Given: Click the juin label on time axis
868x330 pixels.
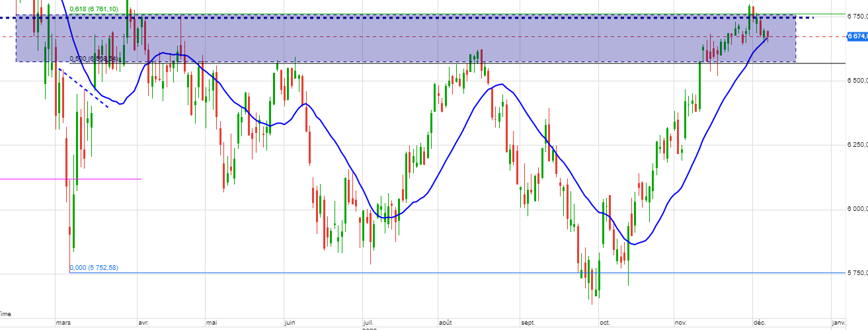Looking at the screenshot, I should tap(289, 323).
